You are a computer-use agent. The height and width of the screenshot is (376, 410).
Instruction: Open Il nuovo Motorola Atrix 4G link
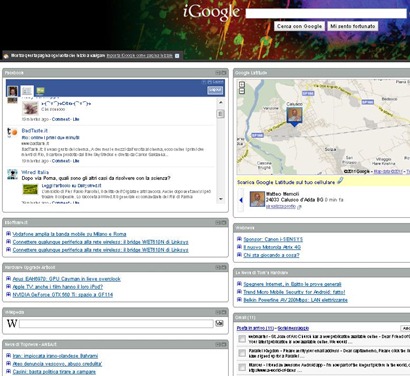(x=272, y=247)
